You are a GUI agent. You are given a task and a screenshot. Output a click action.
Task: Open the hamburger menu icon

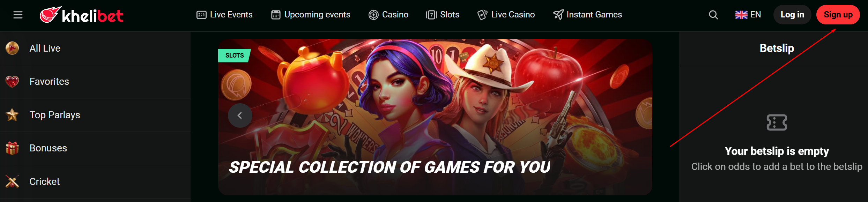click(x=18, y=15)
